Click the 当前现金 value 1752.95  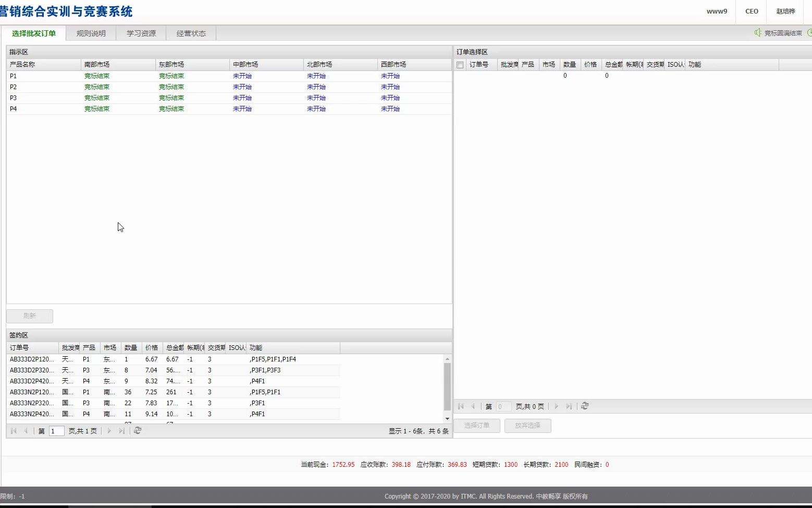(x=343, y=465)
